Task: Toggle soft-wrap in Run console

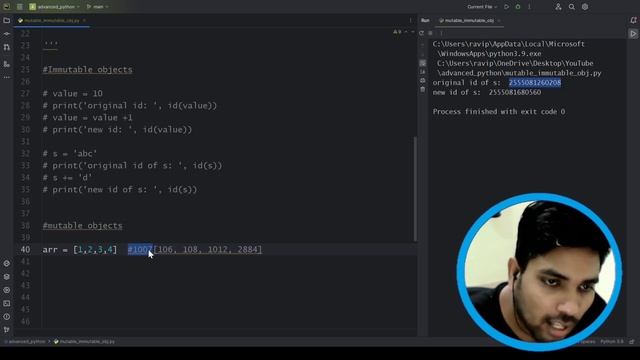Action: pos(422,63)
